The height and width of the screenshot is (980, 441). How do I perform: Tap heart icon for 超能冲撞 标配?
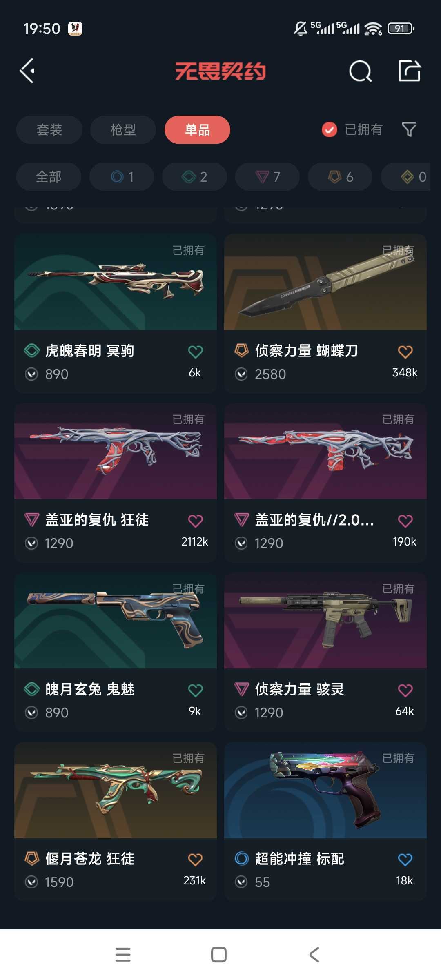tap(405, 860)
